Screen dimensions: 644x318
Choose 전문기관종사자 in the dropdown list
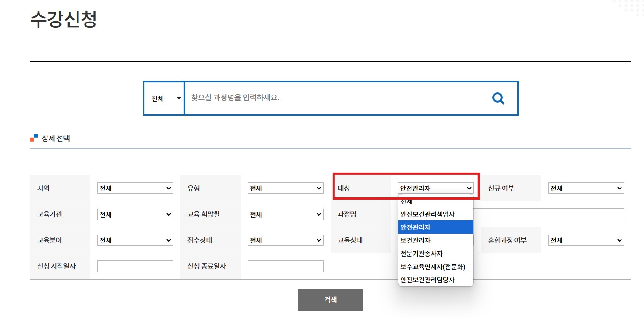point(435,253)
